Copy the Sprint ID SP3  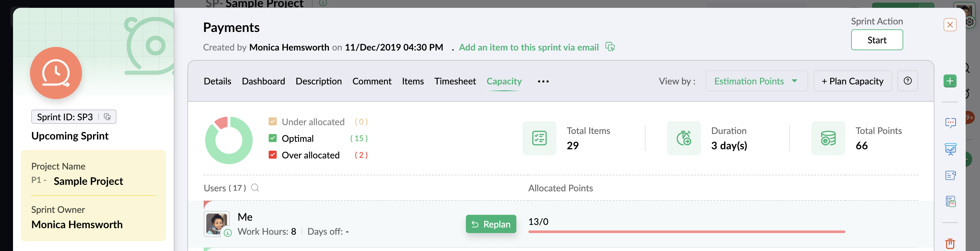point(107,117)
